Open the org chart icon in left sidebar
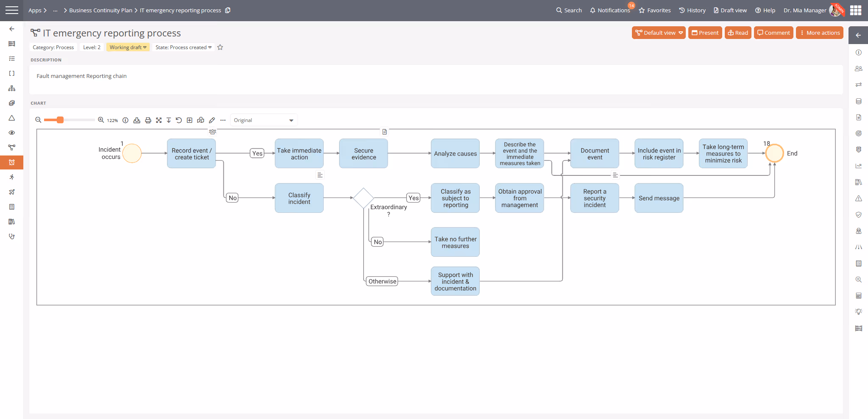868x419 pixels. click(11, 88)
